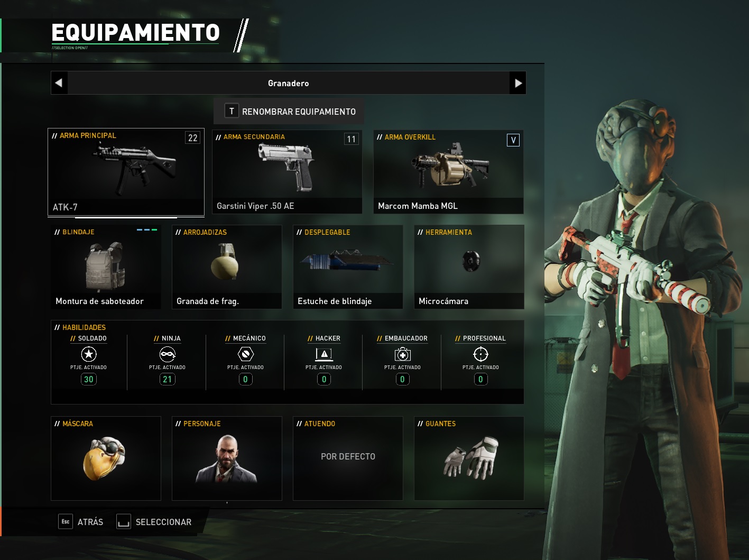Select the Microcámara tool slot
The height and width of the screenshot is (560, 749).
coord(469,267)
